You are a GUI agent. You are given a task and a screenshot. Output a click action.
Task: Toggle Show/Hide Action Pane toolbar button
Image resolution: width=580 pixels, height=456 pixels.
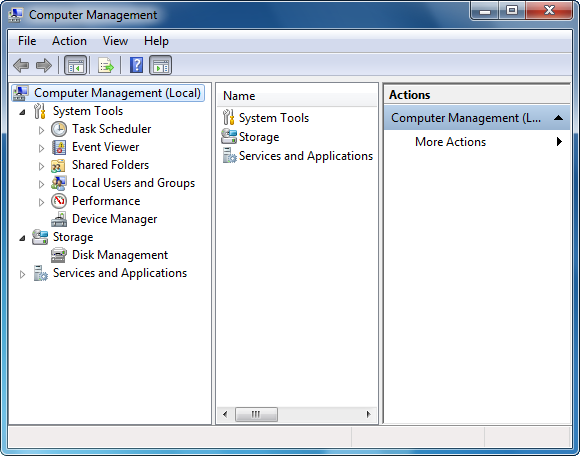tap(161, 65)
